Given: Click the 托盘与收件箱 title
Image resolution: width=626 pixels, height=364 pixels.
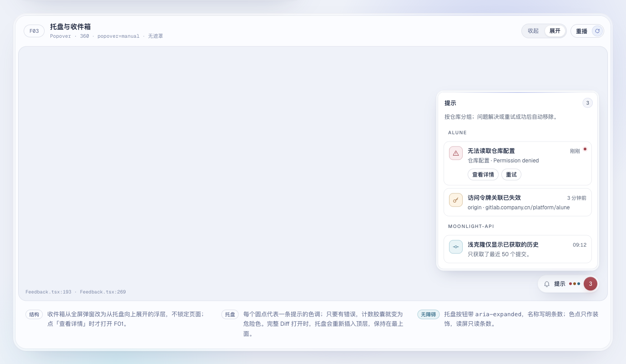Looking at the screenshot, I should [x=71, y=27].
